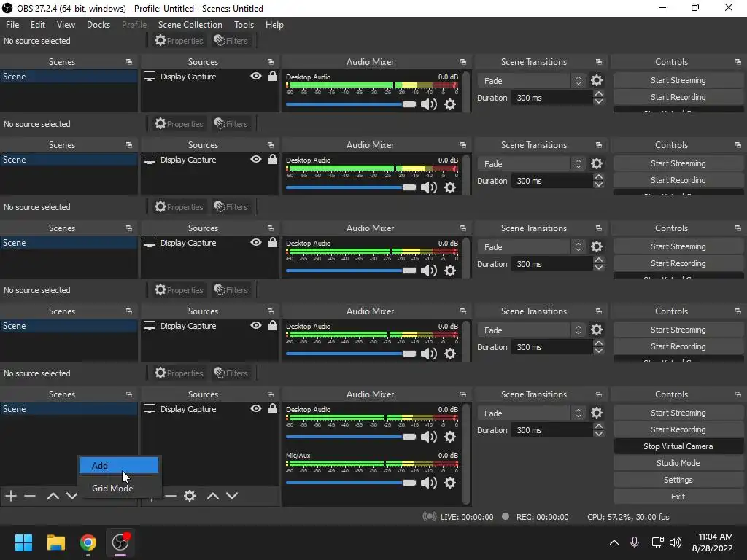Click the system volume tray icon
This screenshot has height=560, width=747.
[676, 542]
